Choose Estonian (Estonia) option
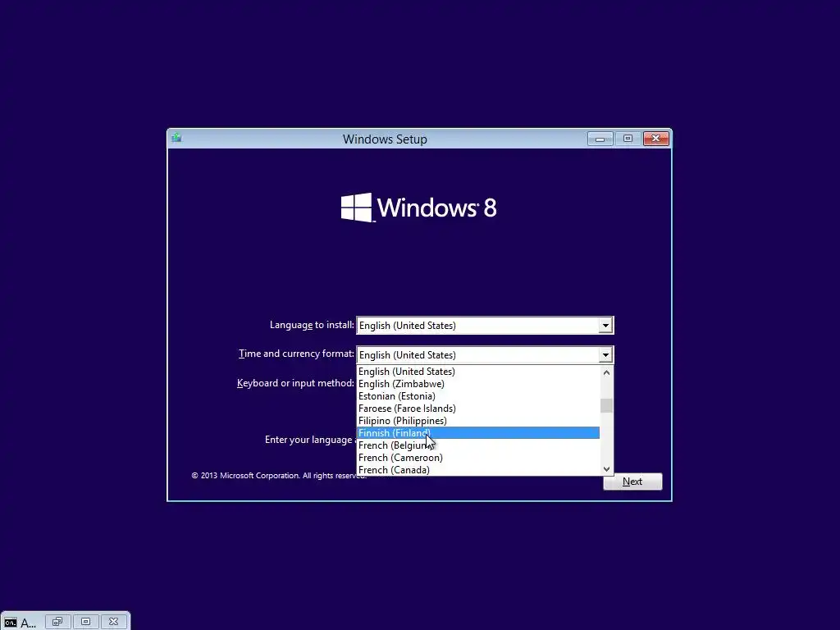 [478, 396]
